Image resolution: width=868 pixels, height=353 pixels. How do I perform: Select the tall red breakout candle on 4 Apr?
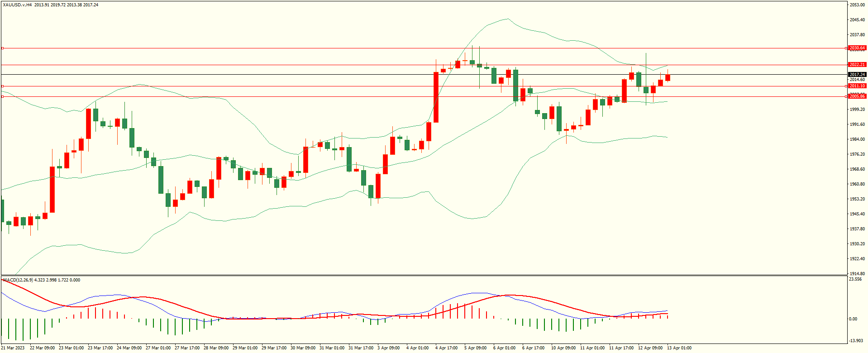click(x=436, y=97)
